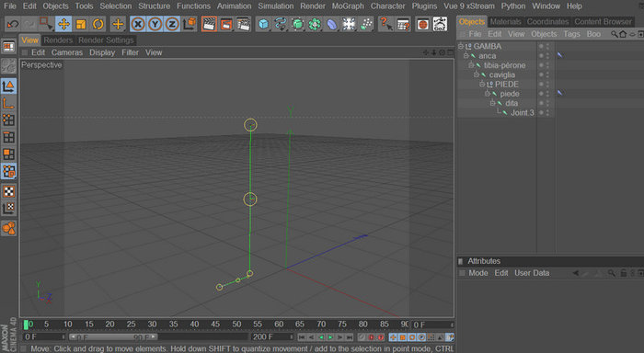The image size is (644, 353).
Task: Click the question mark help cursor icon
Action: 385,24
